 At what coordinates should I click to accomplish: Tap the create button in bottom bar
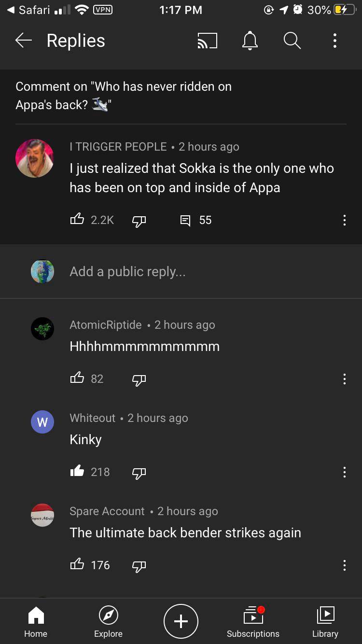coord(181,621)
